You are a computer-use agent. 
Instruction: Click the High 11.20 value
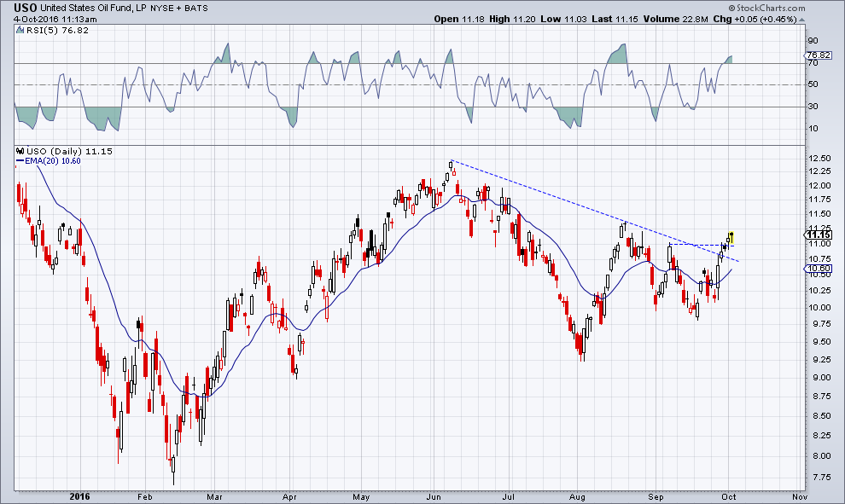click(x=512, y=19)
